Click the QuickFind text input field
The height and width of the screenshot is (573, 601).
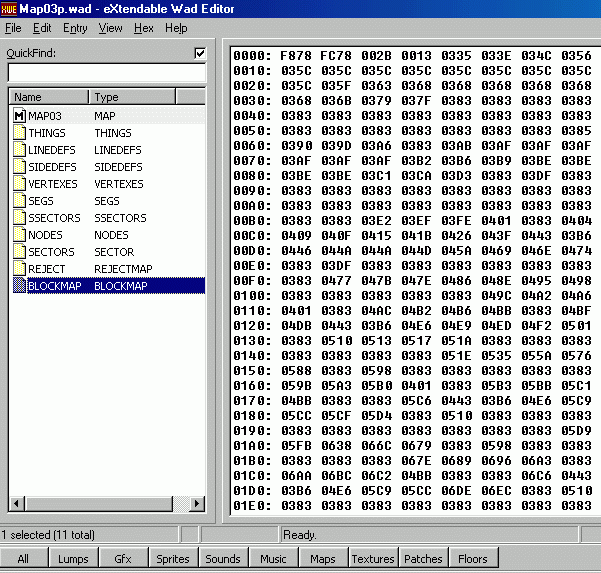106,72
